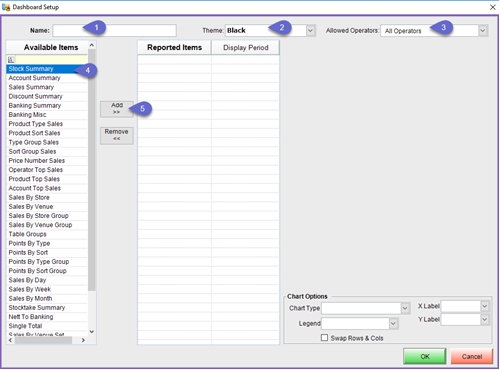Select Points By Type Group item
Viewport: 500px width, 370px height.
47,262
